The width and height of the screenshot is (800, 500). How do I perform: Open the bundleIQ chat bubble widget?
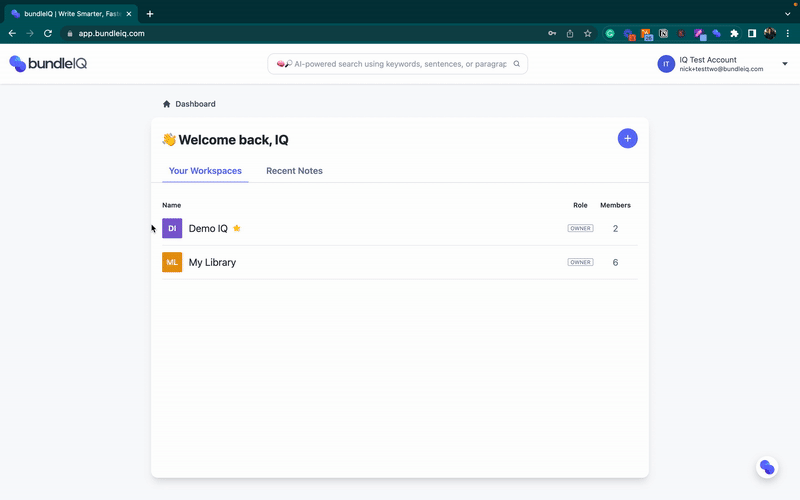click(767, 467)
